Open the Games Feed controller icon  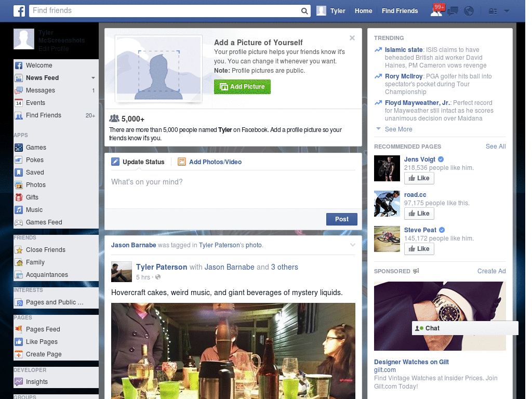(x=19, y=222)
